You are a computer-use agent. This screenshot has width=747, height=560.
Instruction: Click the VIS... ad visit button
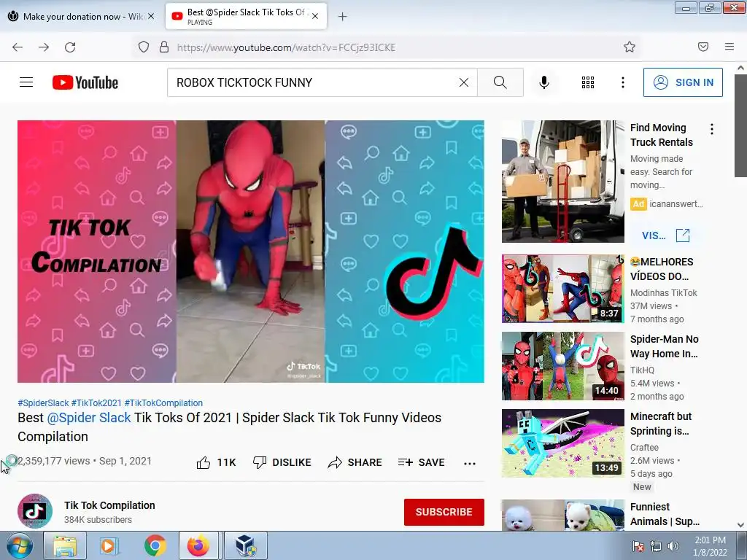[x=665, y=236]
